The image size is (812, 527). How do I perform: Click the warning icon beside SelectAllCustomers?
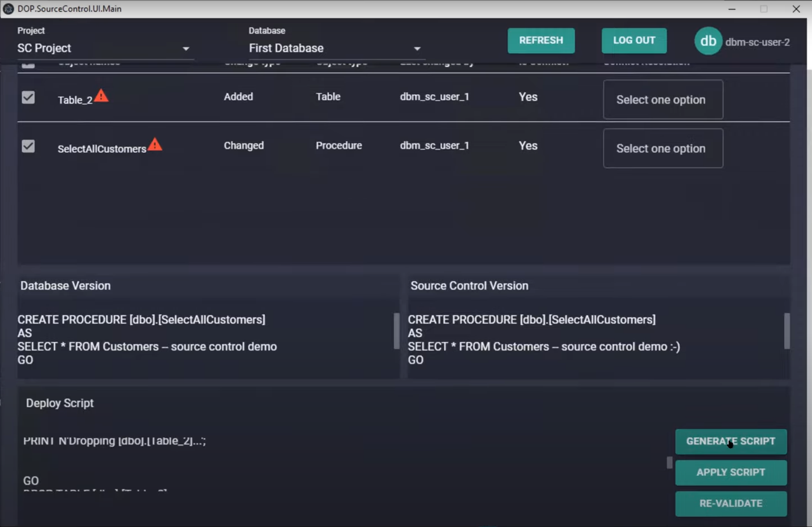(x=155, y=144)
